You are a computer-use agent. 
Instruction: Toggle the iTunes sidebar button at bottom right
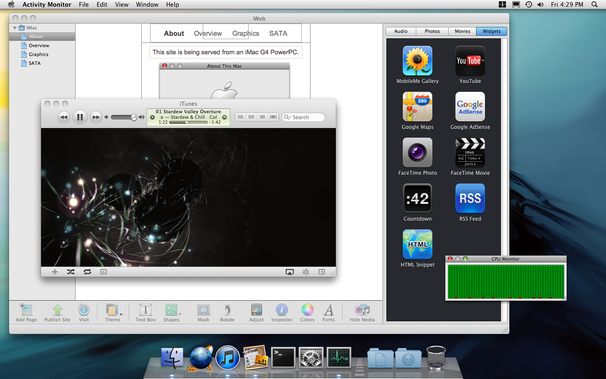tap(322, 272)
